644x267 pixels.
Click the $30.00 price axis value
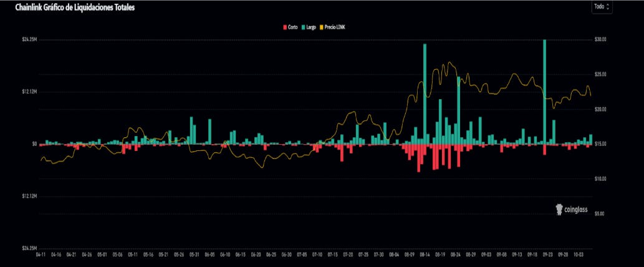(600, 39)
